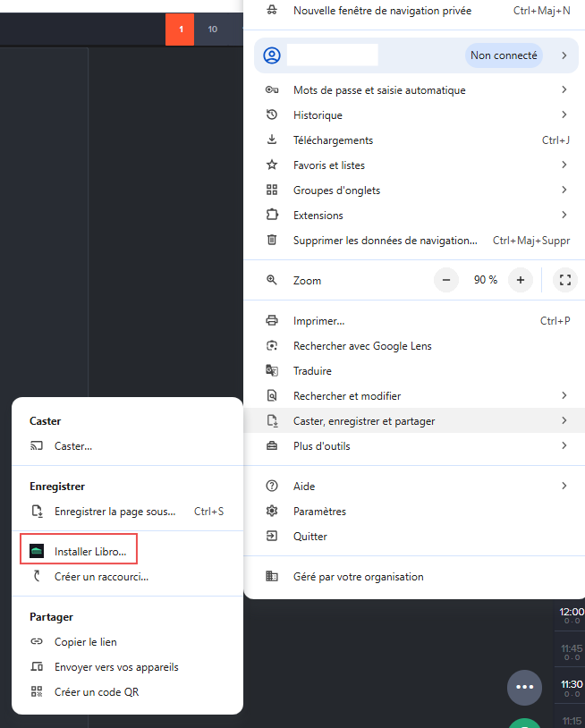Click the Non connecté badge

tap(504, 55)
